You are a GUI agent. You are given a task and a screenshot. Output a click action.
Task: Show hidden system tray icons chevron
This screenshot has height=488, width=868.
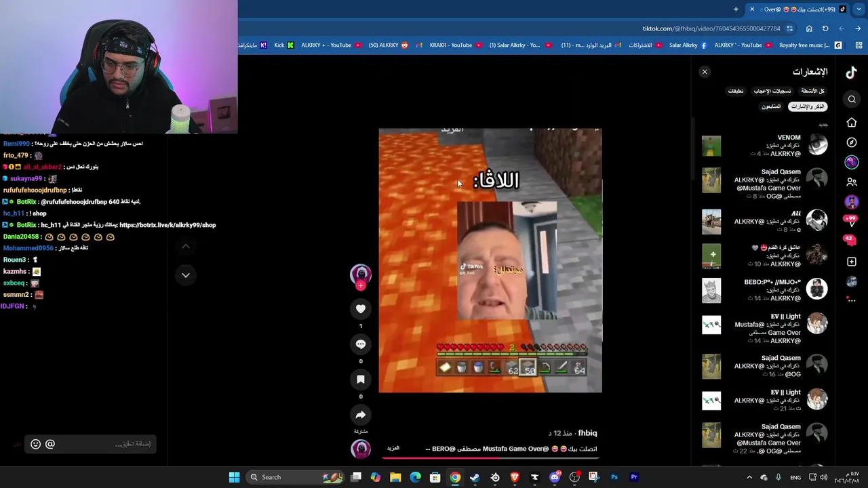[749, 477]
